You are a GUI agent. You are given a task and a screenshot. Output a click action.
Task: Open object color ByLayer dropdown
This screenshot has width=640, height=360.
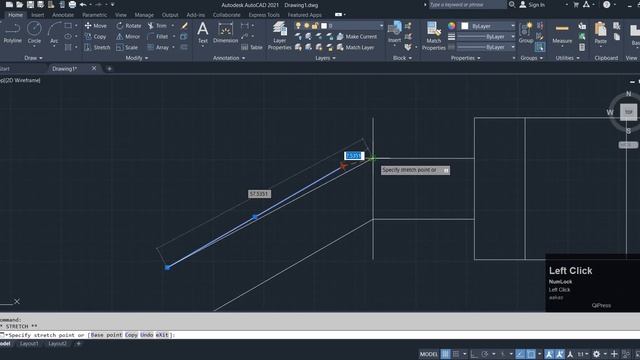click(513, 26)
